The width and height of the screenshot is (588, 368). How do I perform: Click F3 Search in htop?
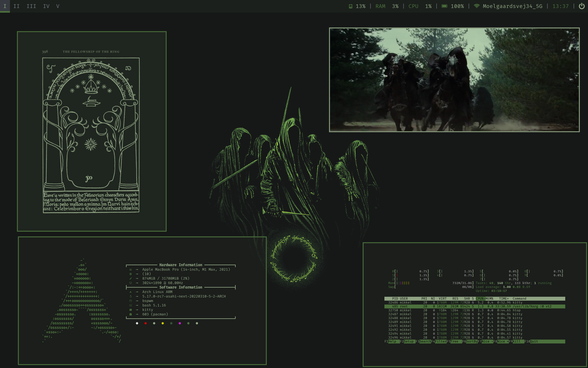[x=423, y=342]
